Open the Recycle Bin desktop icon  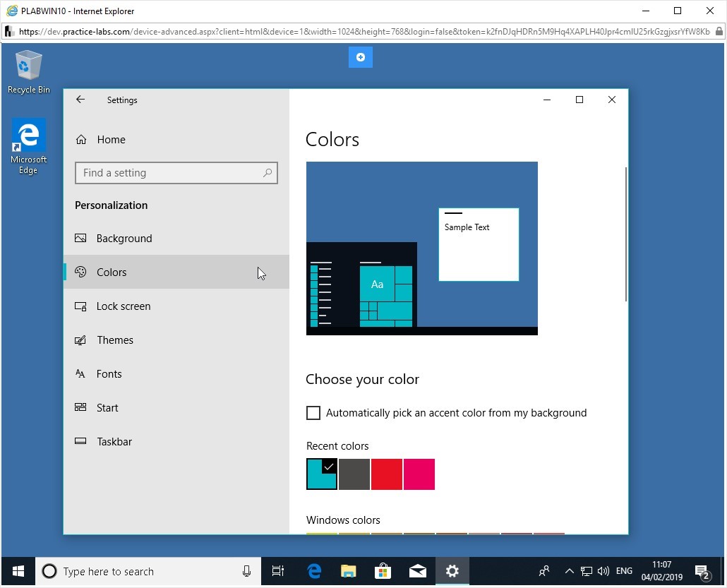[29, 72]
